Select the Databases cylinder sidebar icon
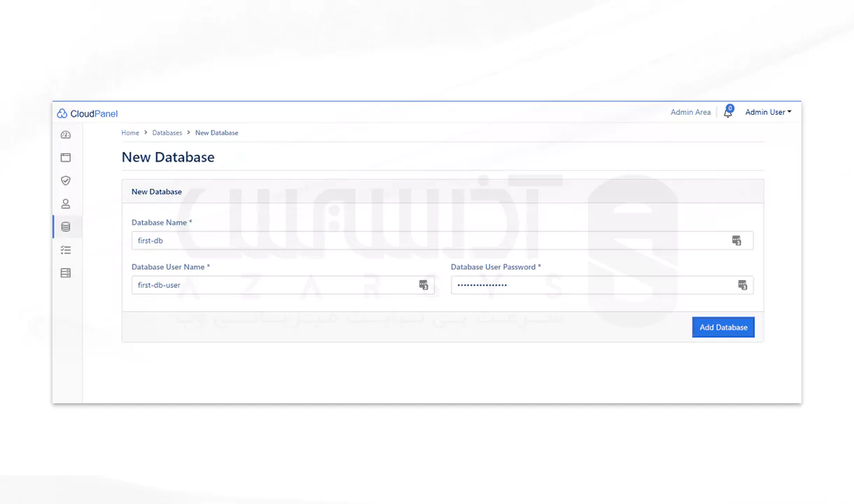Image resolution: width=854 pixels, height=504 pixels. point(66,227)
